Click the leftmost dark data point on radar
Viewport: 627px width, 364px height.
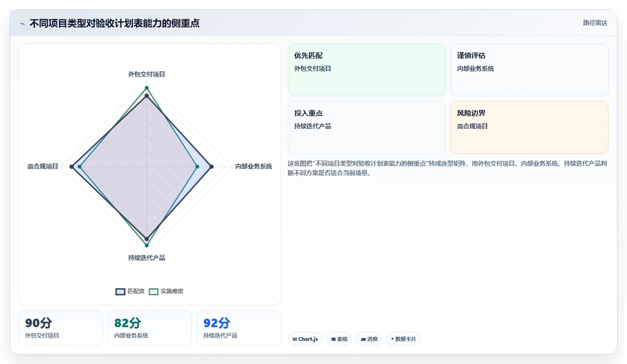tap(71, 166)
